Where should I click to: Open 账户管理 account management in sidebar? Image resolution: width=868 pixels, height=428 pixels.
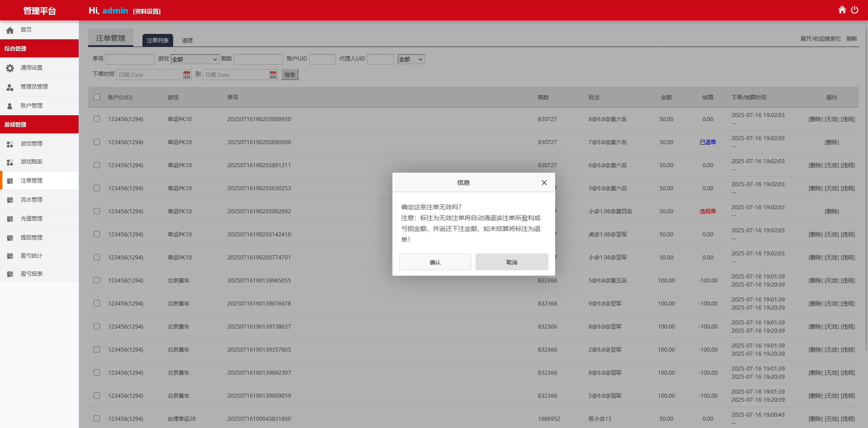coord(31,105)
